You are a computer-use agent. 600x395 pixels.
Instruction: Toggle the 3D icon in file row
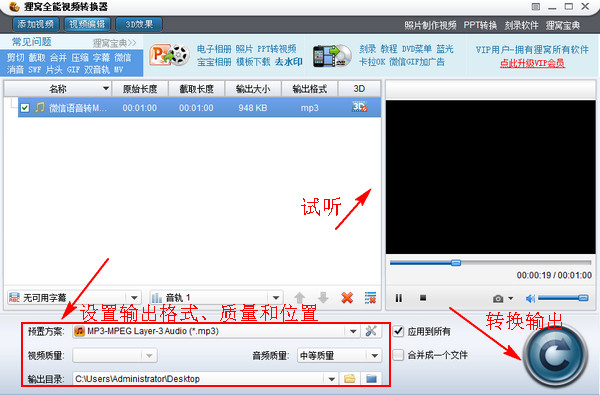pyautogui.click(x=359, y=107)
